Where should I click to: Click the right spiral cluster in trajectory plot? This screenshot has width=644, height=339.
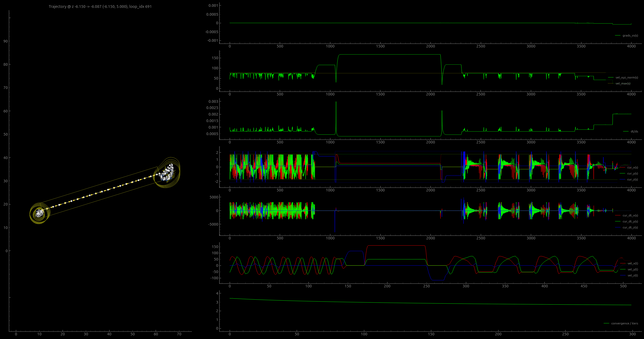click(x=167, y=173)
